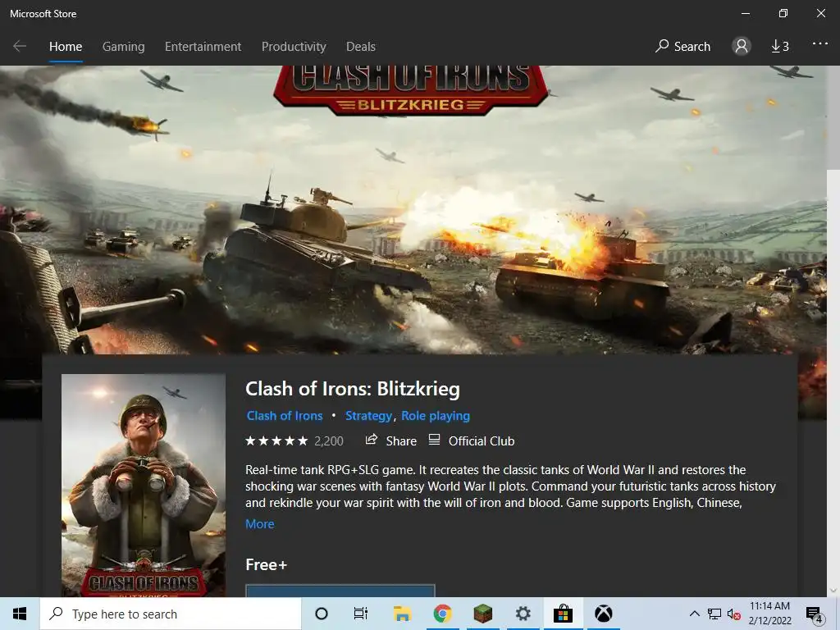Click the five-star rating
The width and height of the screenshot is (840, 630).
(276, 441)
